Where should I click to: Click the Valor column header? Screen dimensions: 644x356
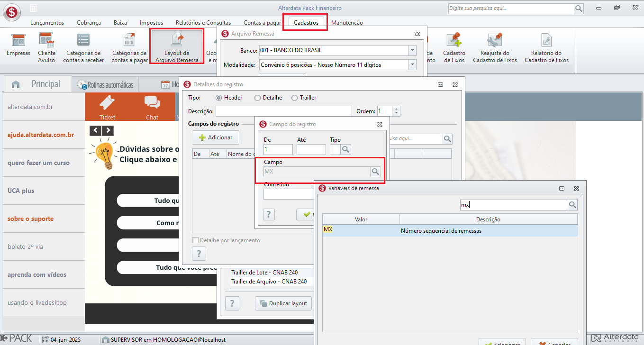361,219
